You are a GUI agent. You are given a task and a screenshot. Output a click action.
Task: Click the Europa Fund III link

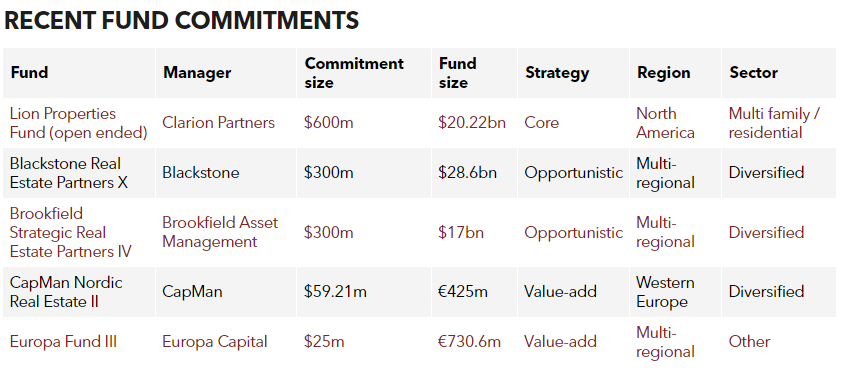coord(63,342)
